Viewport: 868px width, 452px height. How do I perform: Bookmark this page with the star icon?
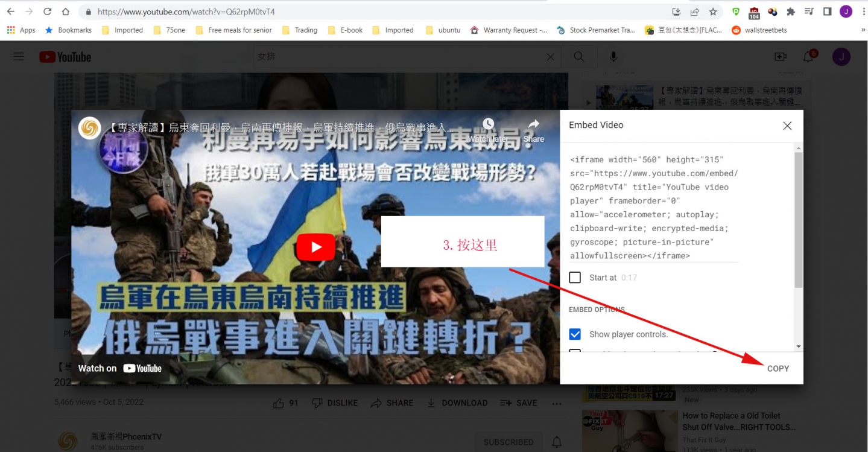click(713, 11)
